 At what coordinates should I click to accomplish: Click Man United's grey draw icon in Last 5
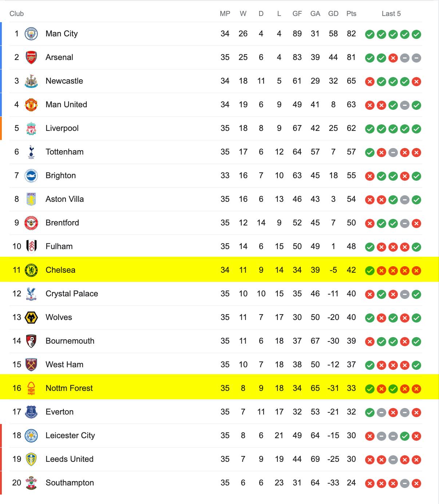coord(405,105)
